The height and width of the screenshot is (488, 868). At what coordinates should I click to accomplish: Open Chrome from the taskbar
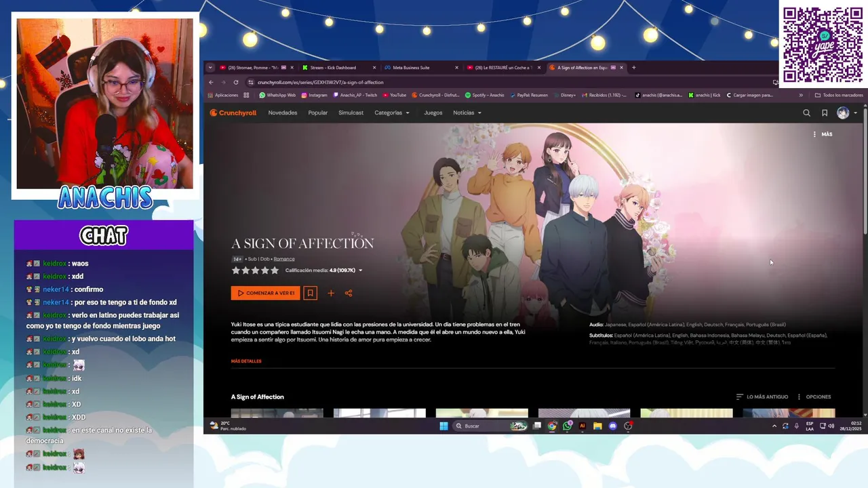552,426
